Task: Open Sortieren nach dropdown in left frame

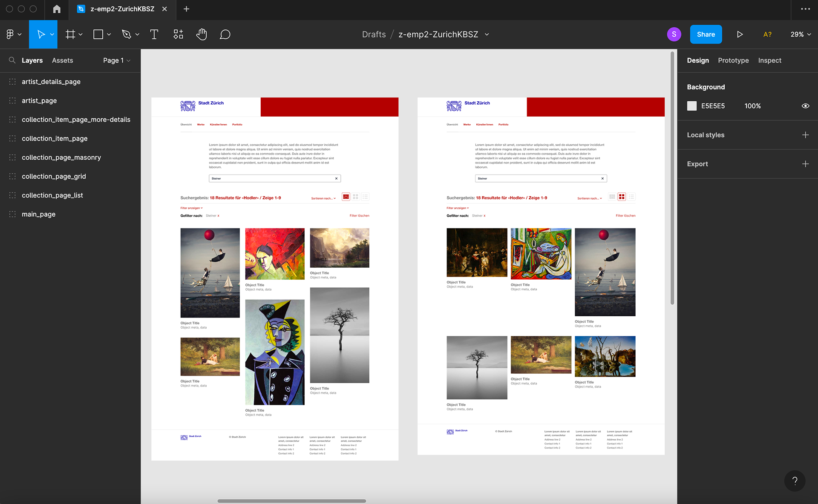Action: click(323, 198)
